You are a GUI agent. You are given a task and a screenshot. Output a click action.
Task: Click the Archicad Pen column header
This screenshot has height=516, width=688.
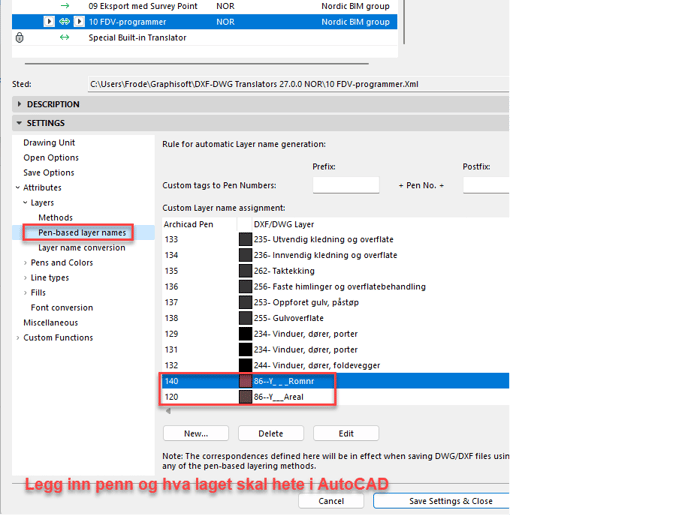point(200,224)
